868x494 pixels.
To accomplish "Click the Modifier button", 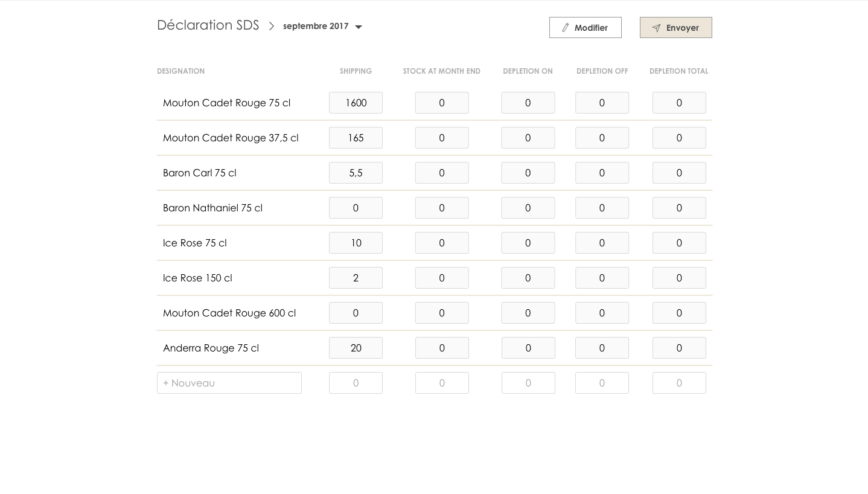I will pyautogui.click(x=586, y=28).
